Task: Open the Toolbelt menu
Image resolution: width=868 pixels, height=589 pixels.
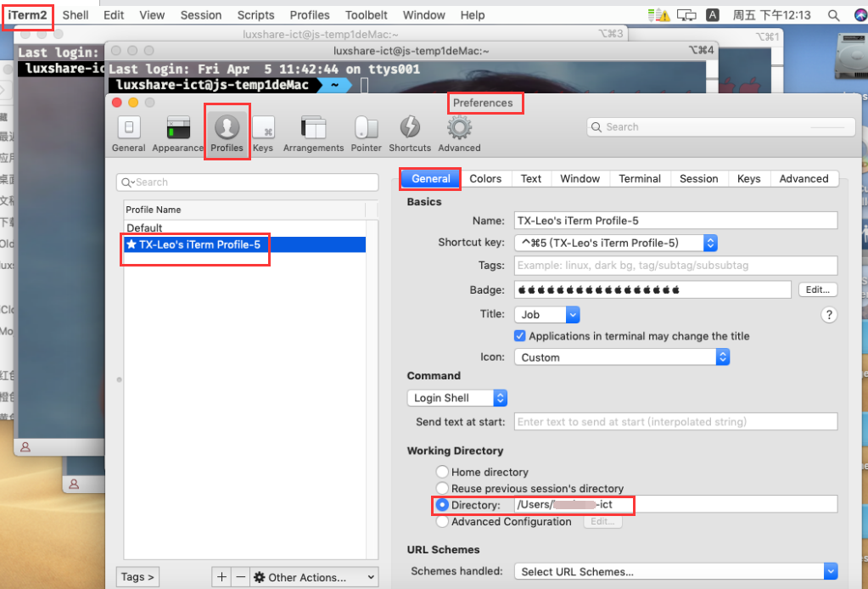Action: pyautogui.click(x=367, y=15)
